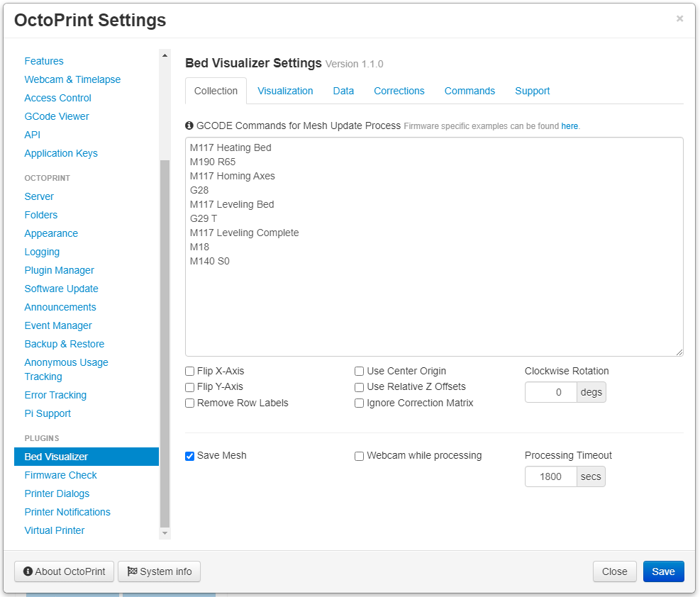Go to Folders settings
The image size is (700, 597).
pos(40,215)
